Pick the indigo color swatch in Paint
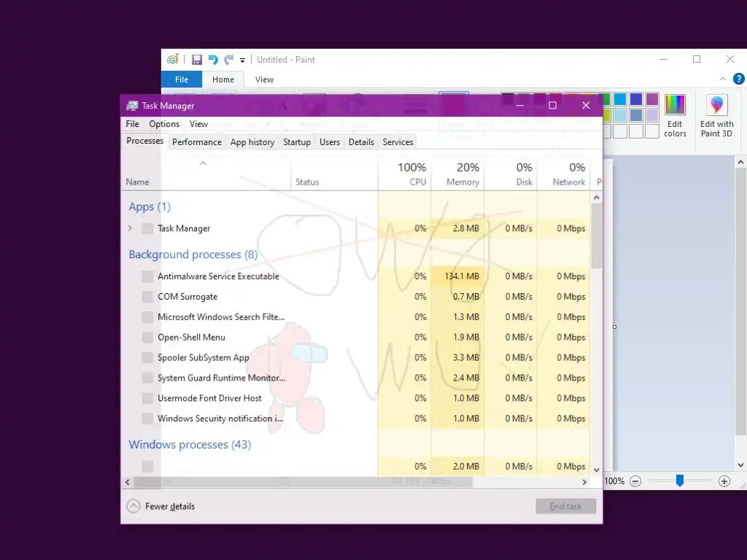This screenshot has height=560, width=747. pos(636,99)
